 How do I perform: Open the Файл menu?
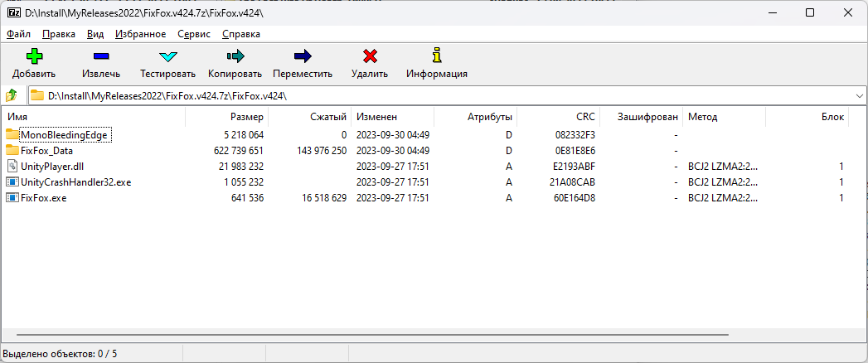(x=19, y=34)
